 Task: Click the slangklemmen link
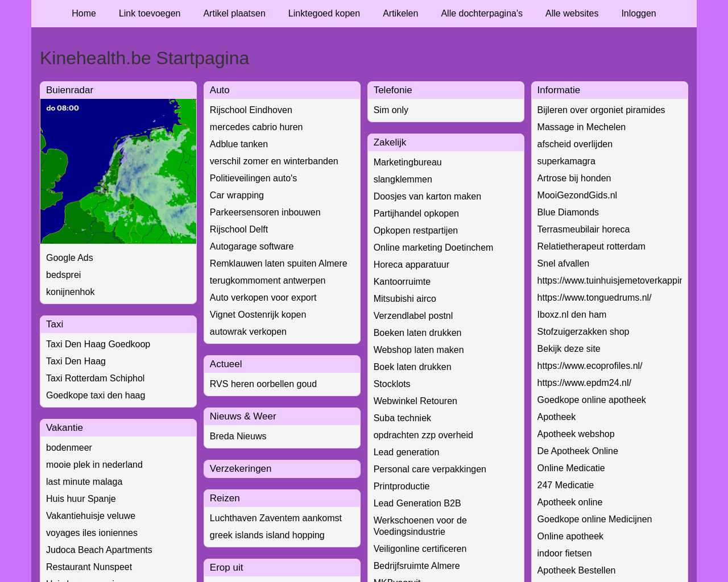tap(403, 180)
